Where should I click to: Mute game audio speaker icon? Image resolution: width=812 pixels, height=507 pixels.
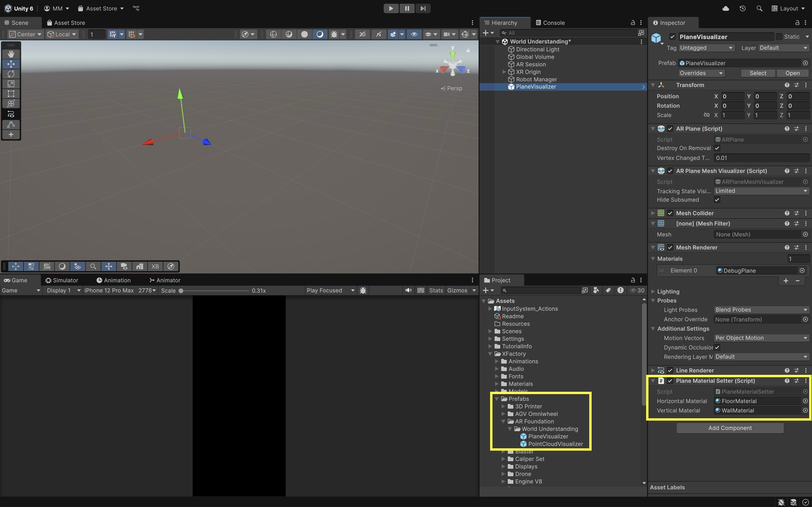click(x=408, y=290)
